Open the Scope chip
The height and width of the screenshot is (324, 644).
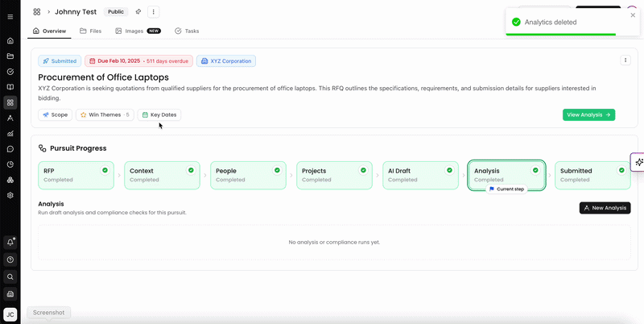pyautogui.click(x=55, y=114)
